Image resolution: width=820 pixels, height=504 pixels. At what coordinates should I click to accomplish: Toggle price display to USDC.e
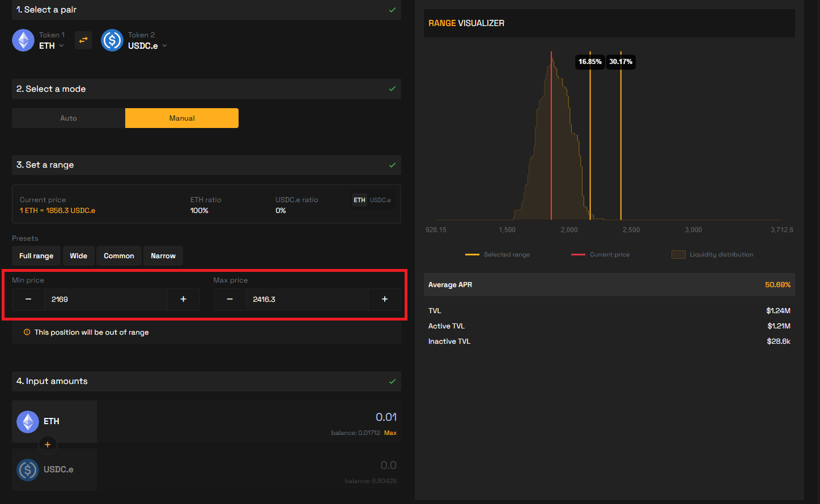[380, 200]
